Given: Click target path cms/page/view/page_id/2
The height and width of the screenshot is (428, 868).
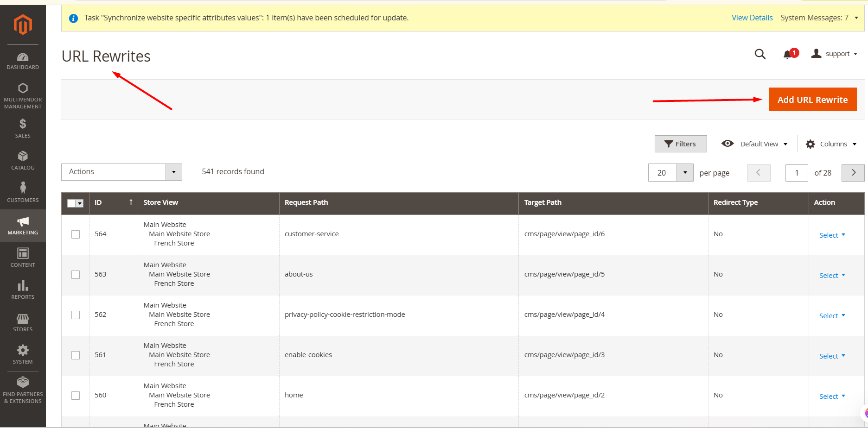Looking at the screenshot, I should click(564, 395).
